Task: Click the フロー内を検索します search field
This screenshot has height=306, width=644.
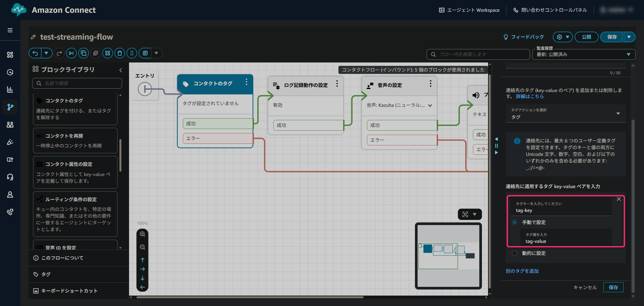Action: pos(478,54)
